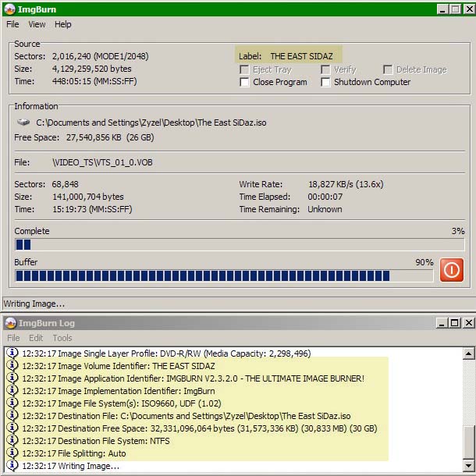
Task: Minimize the ImgBurn main window
Action: click(442, 9)
